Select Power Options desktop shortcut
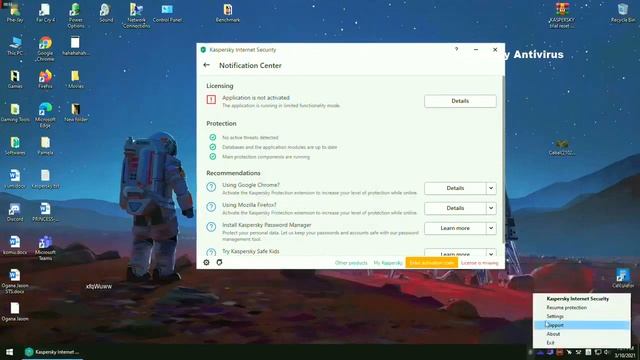 pos(76,16)
